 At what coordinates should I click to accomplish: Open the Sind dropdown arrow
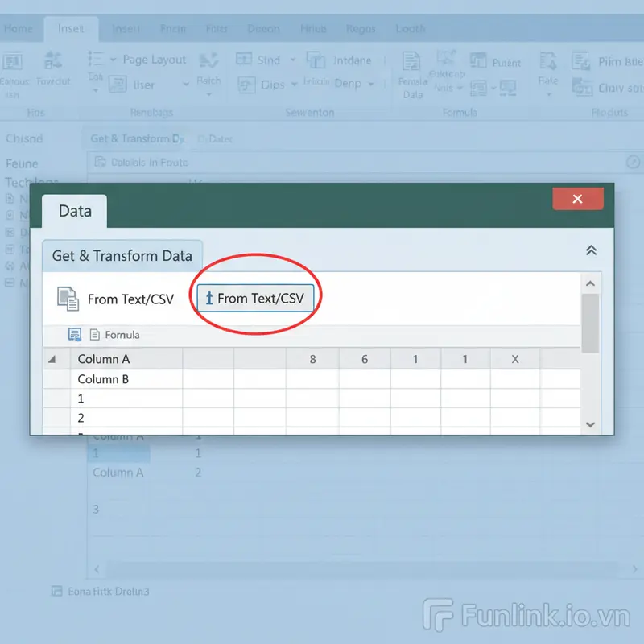coord(292,60)
